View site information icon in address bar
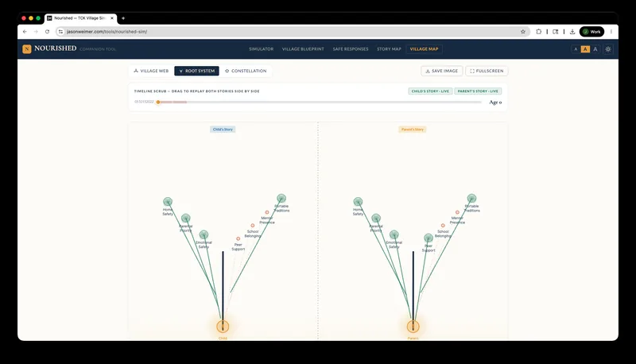 pyautogui.click(x=60, y=32)
